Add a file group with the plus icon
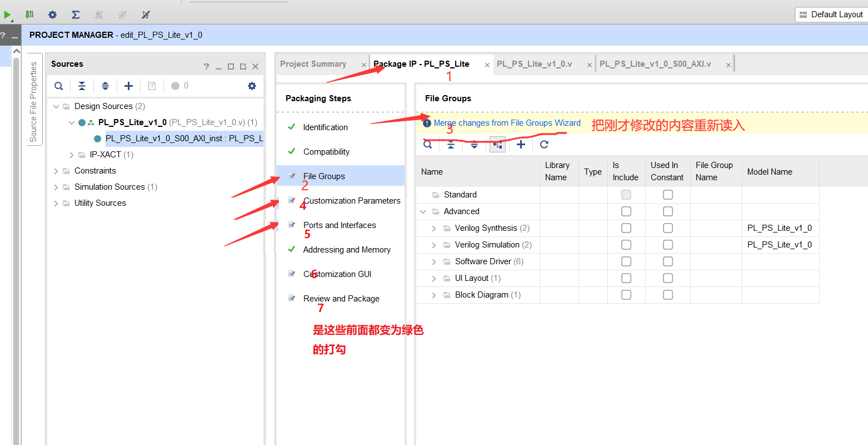The width and height of the screenshot is (868, 445). click(521, 145)
